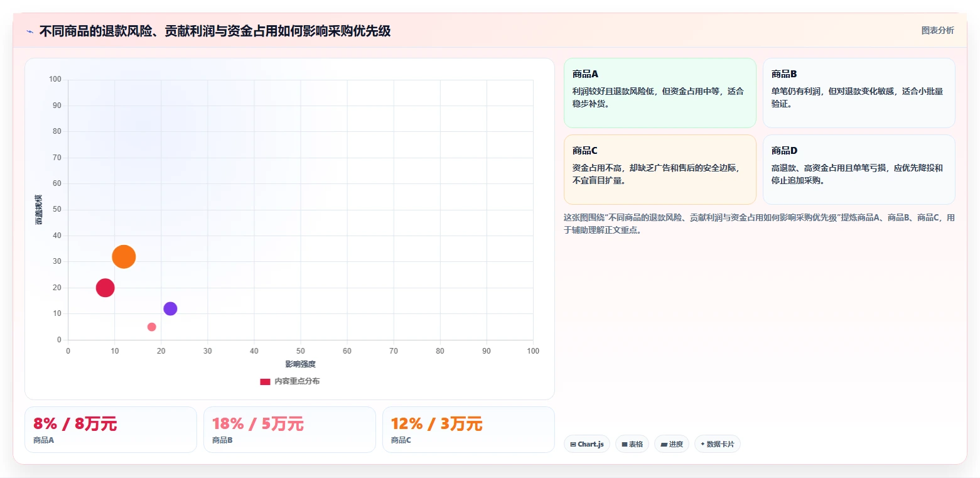Screen dimensions: 980x478
Task: Click text 高退款、高资金占用 in 商品D card
Action: (808, 168)
